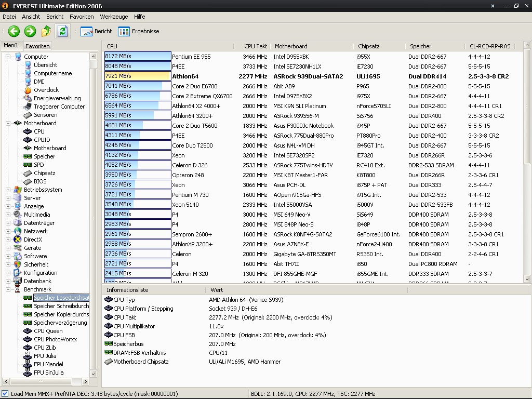Open FPU SinJulia benchmark
Image resolution: width=532 pixels, height=399 pixels.
tap(48, 373)
